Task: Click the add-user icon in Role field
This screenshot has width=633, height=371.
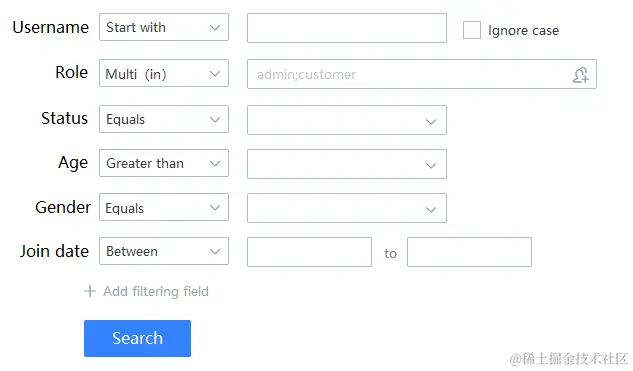Action: point(581,75)
